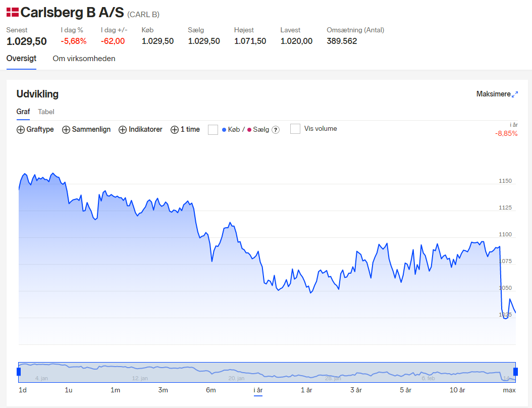This screenshot has height=408, width=532.
Task: Select the max time range
Action: pyautogui.click(x=509, y=390)
